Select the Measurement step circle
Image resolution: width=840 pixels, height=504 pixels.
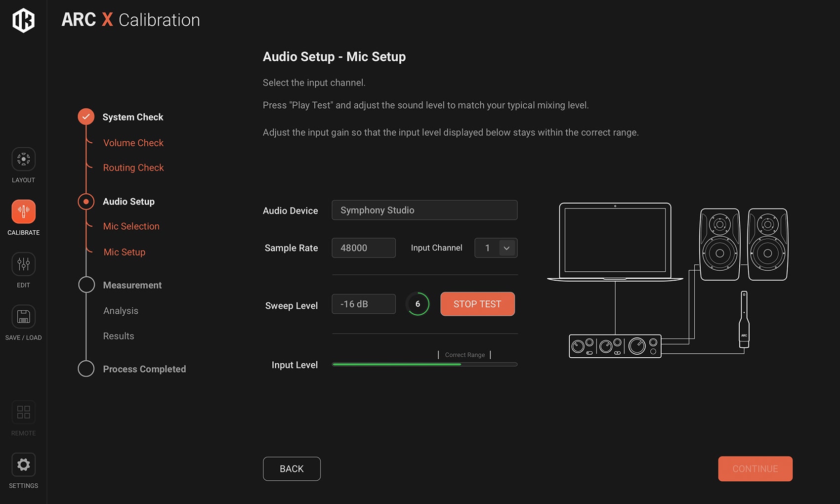pyautogui.click(x=86, y=285)
